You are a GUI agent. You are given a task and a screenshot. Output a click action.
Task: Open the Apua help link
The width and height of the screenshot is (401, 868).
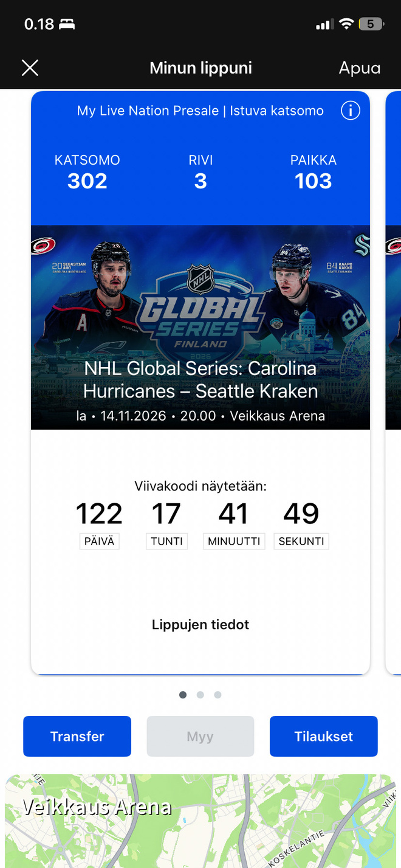[x=360, y=68]
